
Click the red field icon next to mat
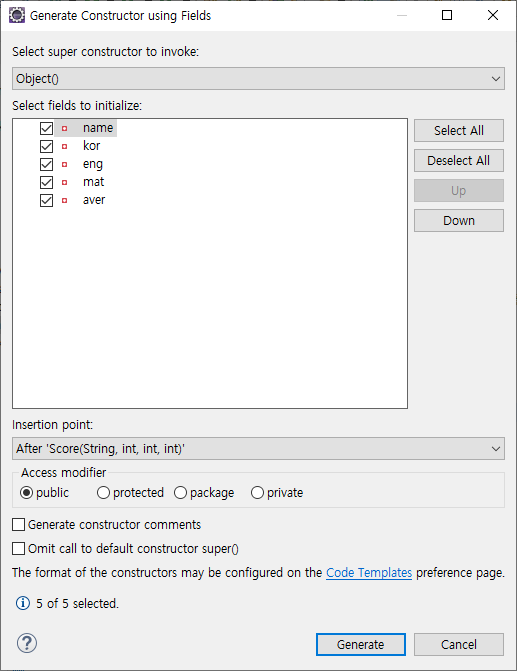pos(65,182)
